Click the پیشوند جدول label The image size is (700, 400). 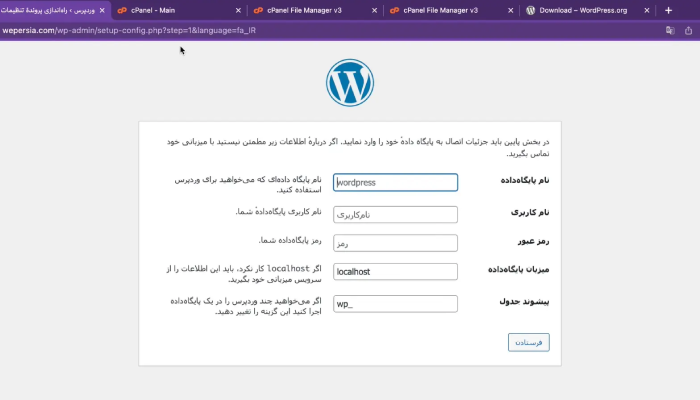click(524, 301)
